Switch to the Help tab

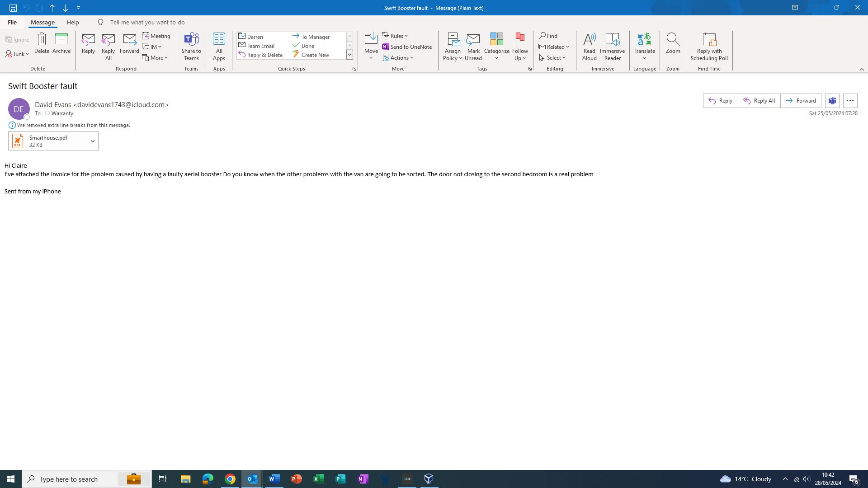pos(73,22)
